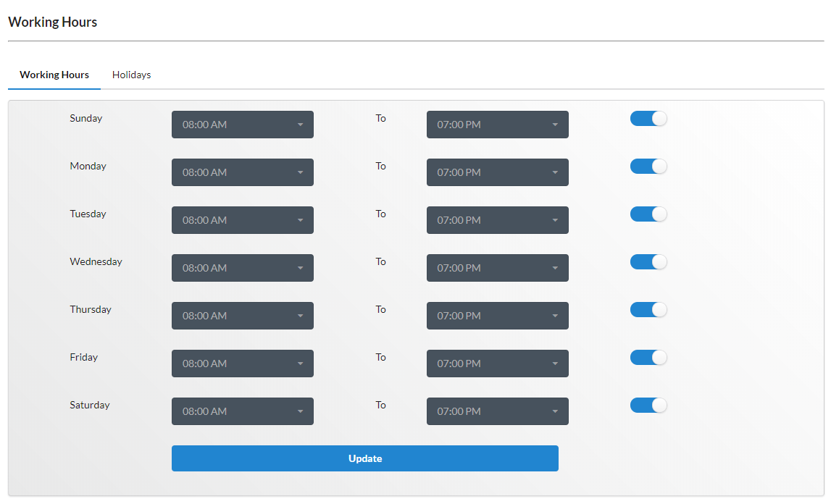The image size is (831, 504).
Task: Open Tuesday start time dropdown
Action: point(242,220)
